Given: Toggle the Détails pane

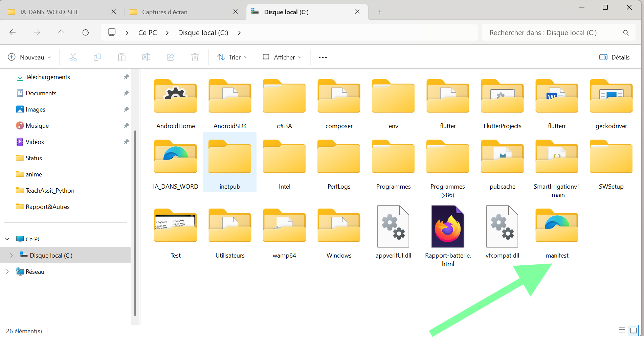Looking at the screenshot, I should tap(614, 57).
